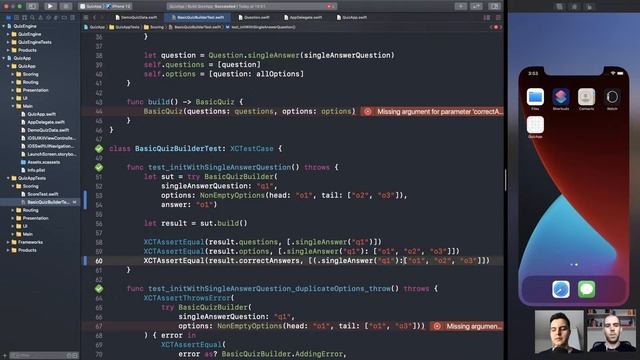Click the error badge on line 67
This screenshot has width=640, height=360.
tap(437, 326)
